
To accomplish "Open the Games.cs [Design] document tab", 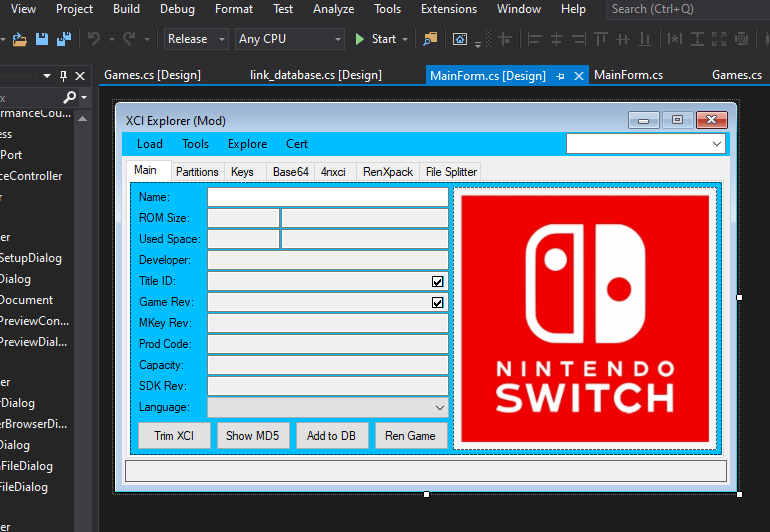I will pyautogui.click(x=152, y=75).
